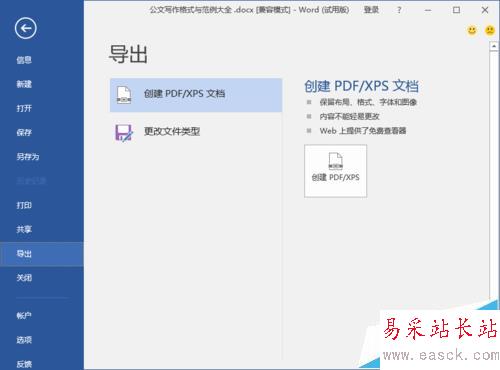Open 帐户 (Account) settings
Screen dimensions: 500x370
pos(24,315)
